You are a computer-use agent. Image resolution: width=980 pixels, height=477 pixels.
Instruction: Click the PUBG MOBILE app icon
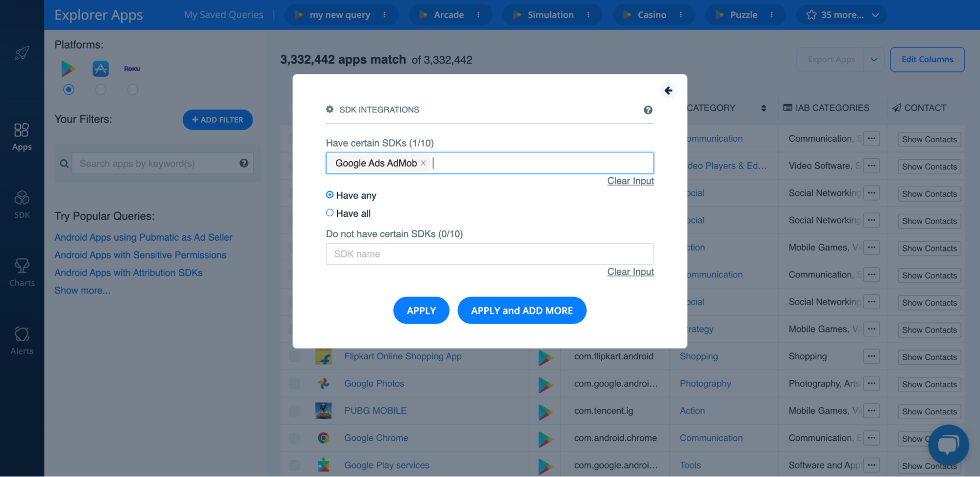pos(324,411)
